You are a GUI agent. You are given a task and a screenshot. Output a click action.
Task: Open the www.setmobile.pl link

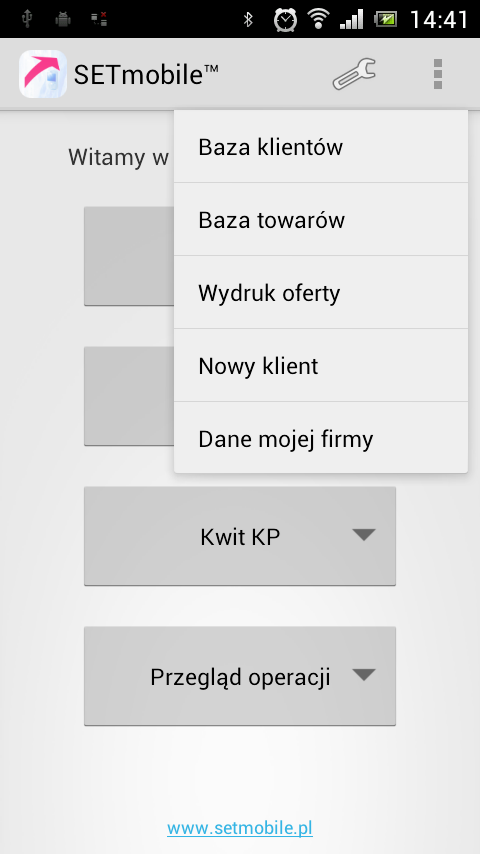pos(240,828)
